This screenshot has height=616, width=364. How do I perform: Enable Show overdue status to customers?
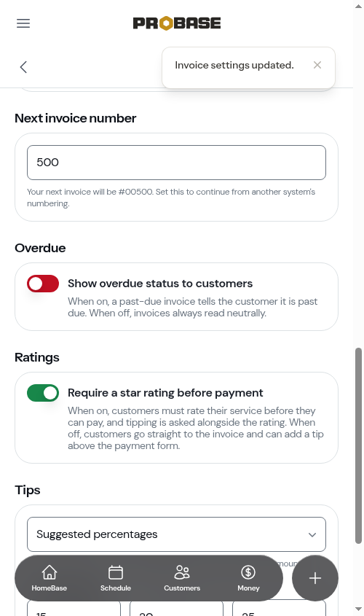pyautogui.click(x=43, y=284)
